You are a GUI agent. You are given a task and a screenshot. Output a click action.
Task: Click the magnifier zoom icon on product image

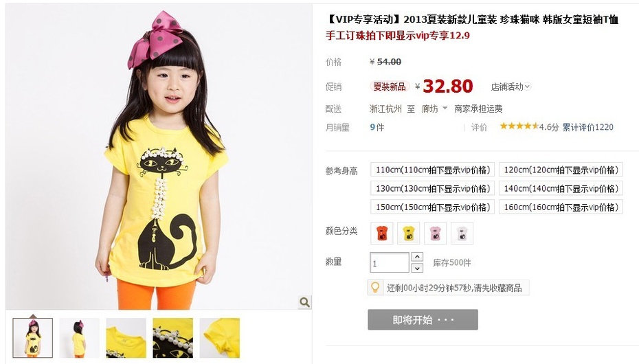click(x=304, y=302)
